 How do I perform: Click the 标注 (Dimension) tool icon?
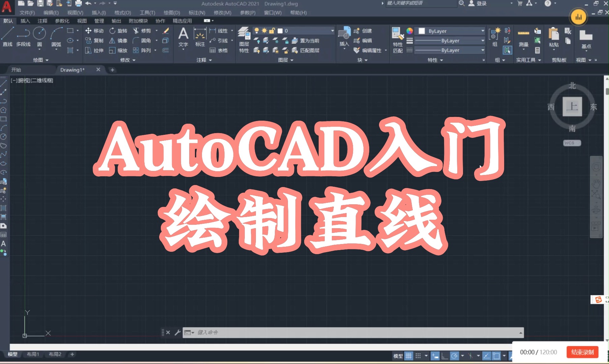point(200,34)
